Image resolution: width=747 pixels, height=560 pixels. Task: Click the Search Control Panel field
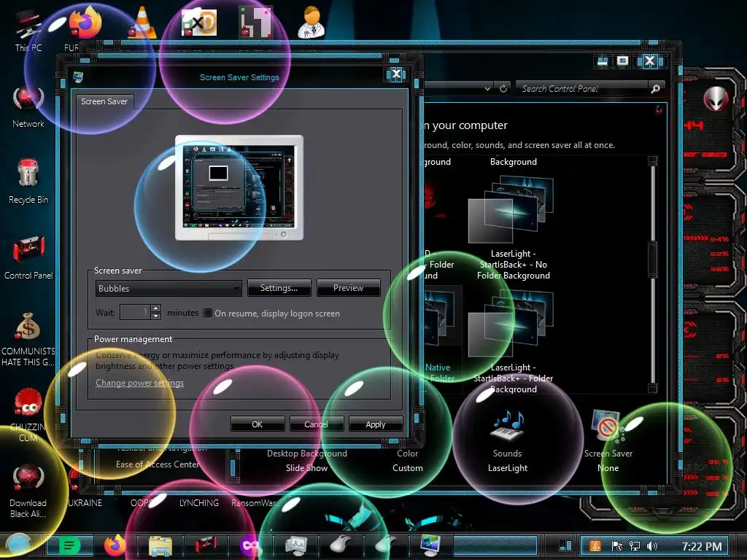pos(583,88)
